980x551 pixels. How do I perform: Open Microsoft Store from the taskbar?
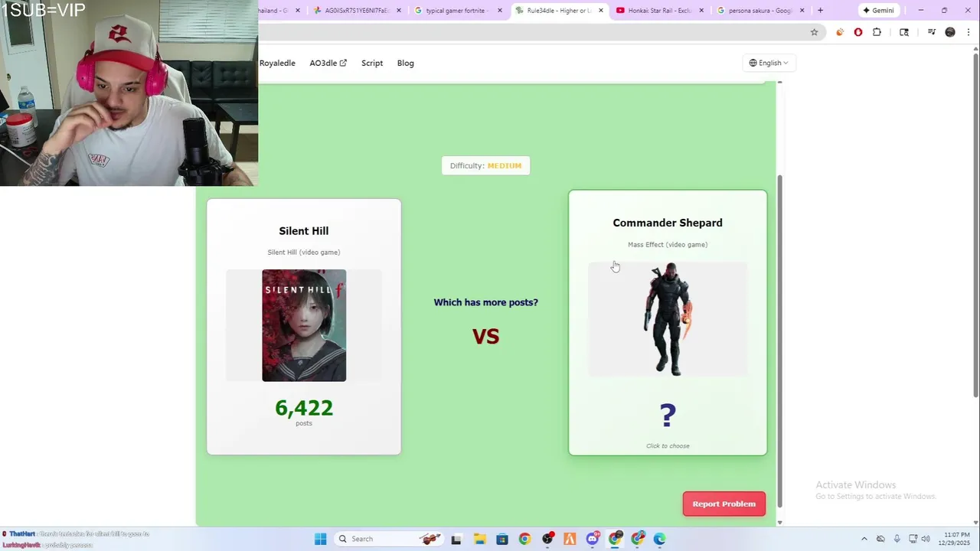501,539
